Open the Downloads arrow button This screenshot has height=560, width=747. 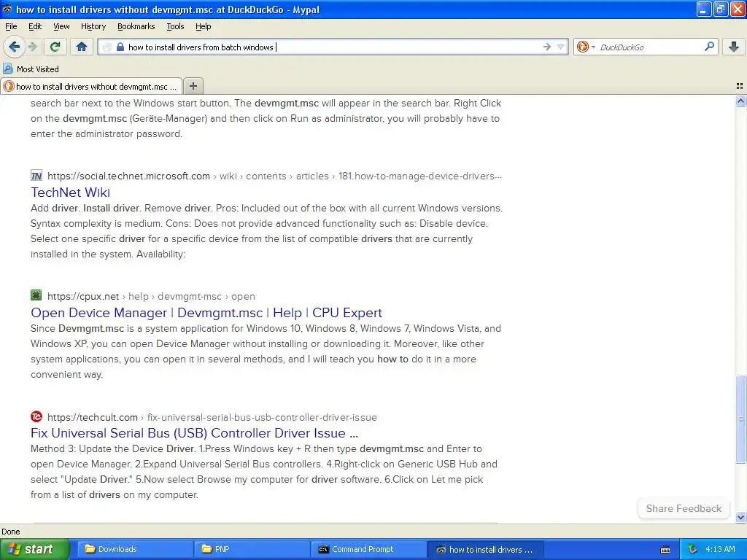click(x=734, y=47)
